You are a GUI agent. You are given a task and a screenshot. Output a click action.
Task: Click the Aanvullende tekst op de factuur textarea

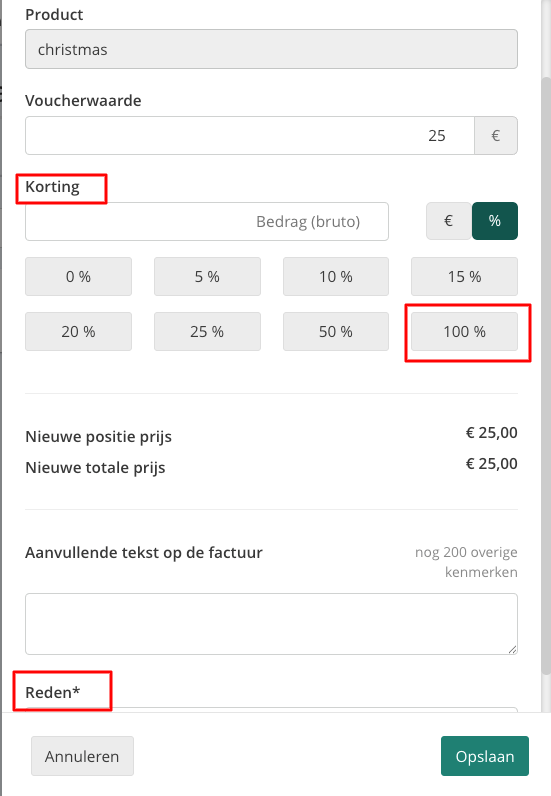(x=271, y=624)
